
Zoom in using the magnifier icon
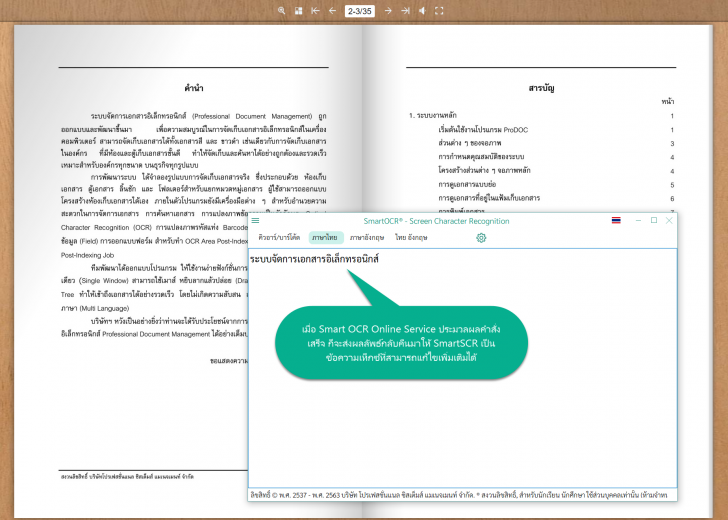tap(281, 11)
